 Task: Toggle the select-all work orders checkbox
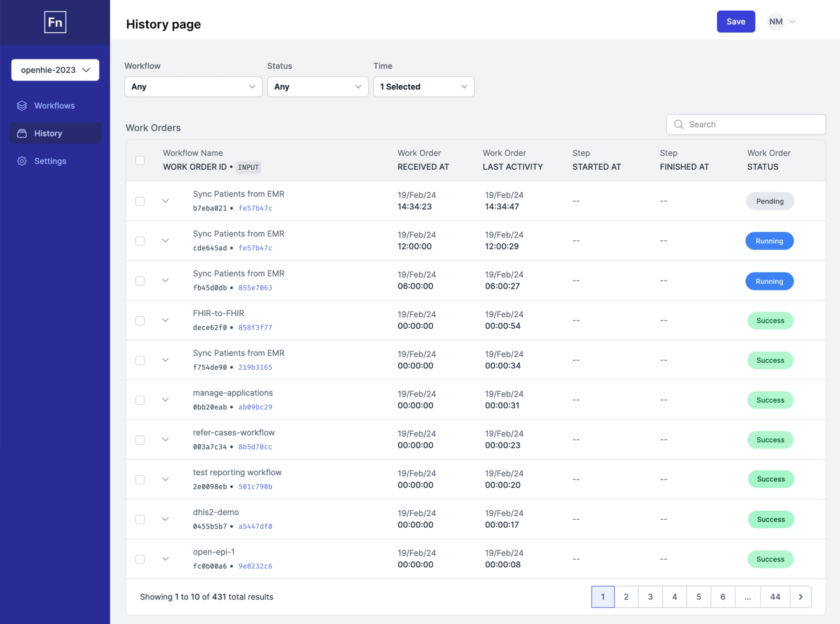click(140, 160)
